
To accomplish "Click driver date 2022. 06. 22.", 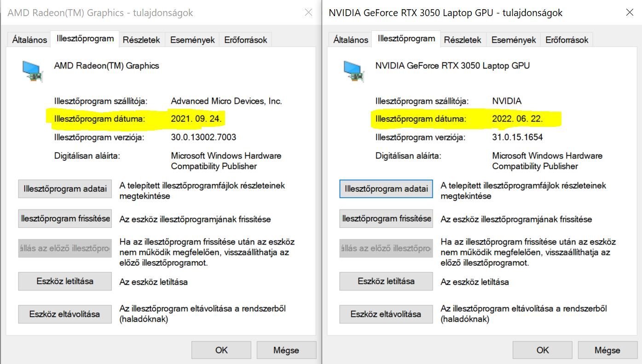I will coord(518,119).
